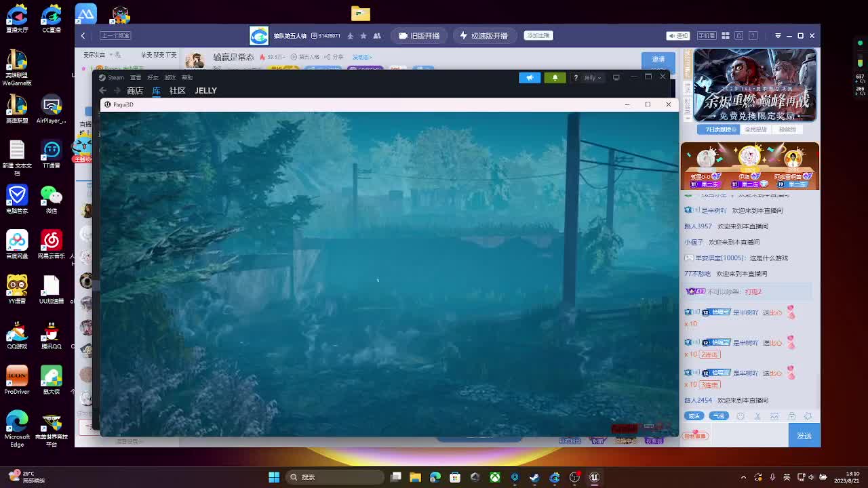The width and height of the screenshot is (868, 488).
Task: Open the 网易云音乐 desktop icon
Action: 51,245
